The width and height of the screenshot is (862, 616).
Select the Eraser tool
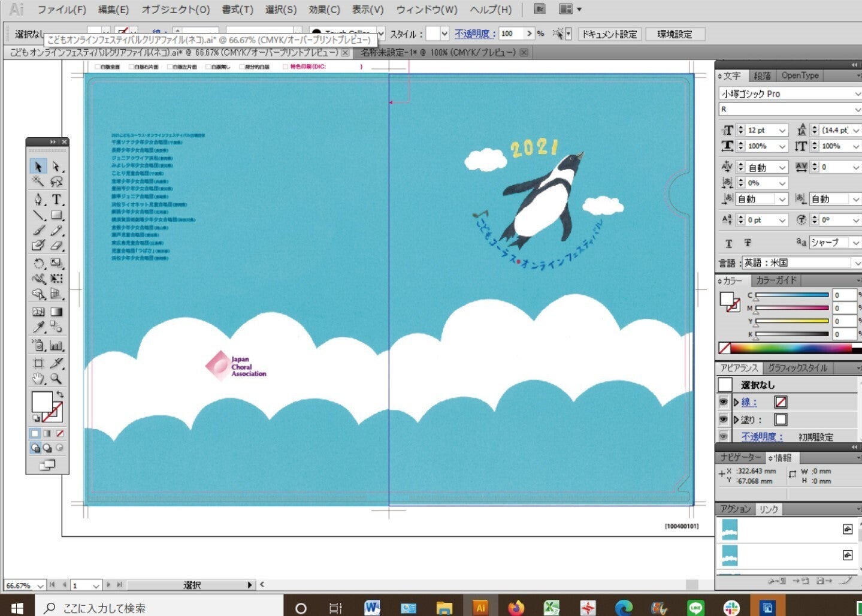[56, 245]
